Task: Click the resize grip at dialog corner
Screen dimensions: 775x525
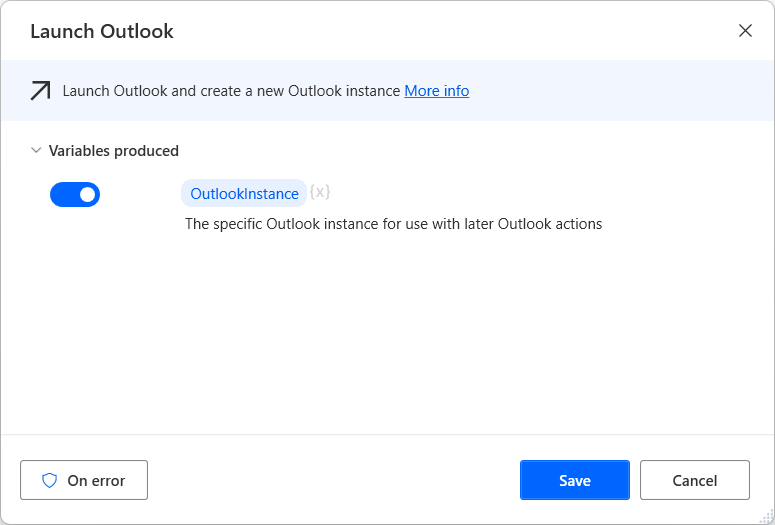Action: (x=768, y=518)
